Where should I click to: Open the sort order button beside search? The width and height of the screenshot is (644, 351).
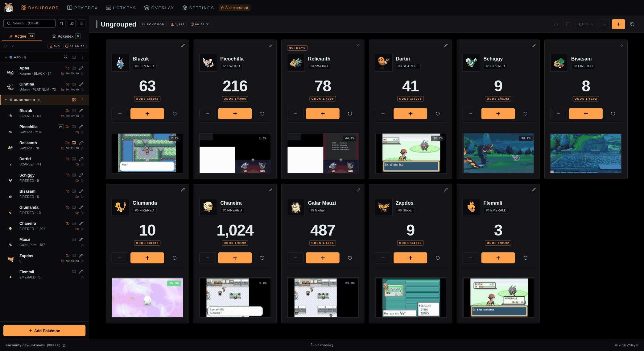coord(62,23)
